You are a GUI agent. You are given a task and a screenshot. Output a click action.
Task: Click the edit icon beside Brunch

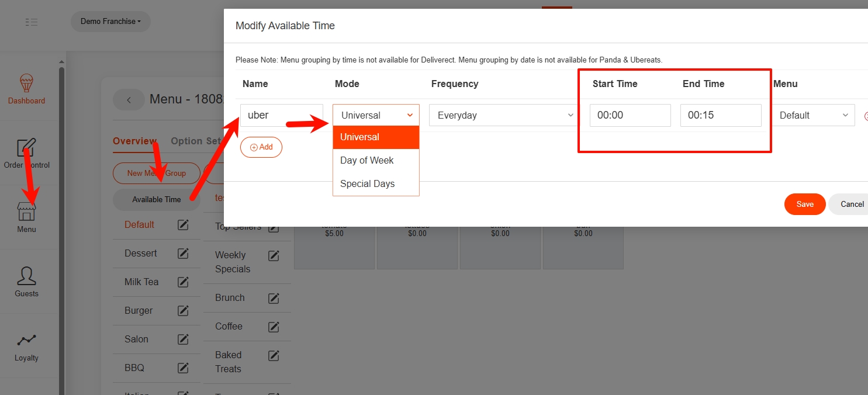[274, 298]
